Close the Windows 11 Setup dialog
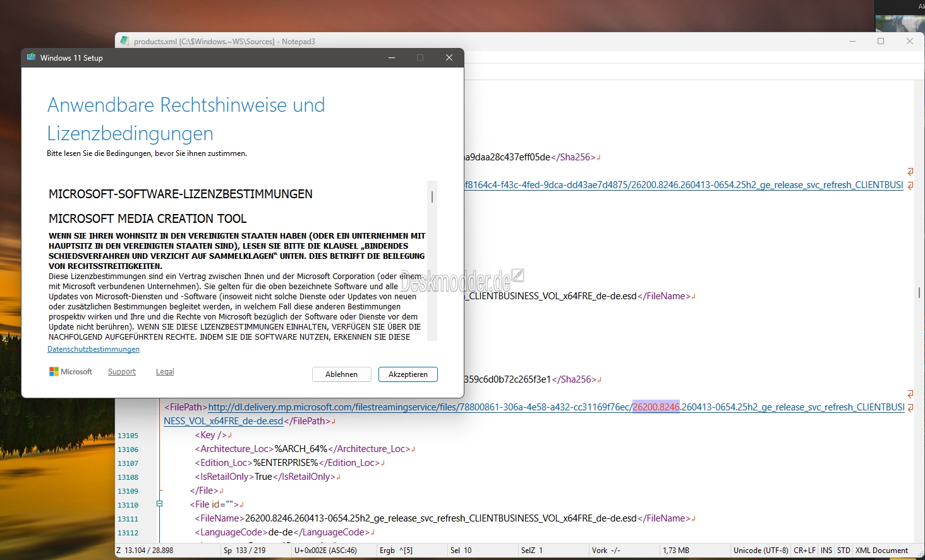This screenshot has width=925, height=560. (449, 57)
